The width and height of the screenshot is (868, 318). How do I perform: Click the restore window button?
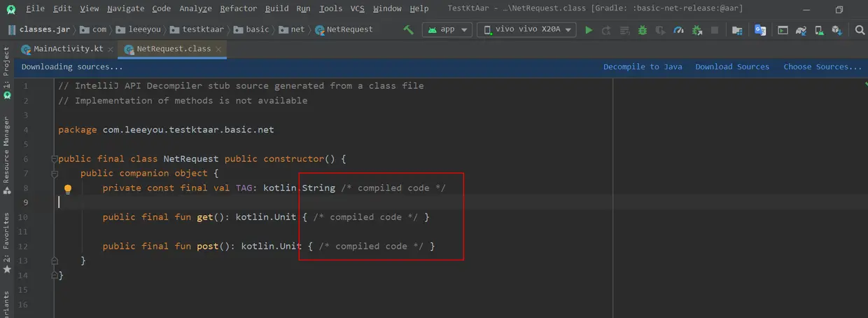pos(839,9)
